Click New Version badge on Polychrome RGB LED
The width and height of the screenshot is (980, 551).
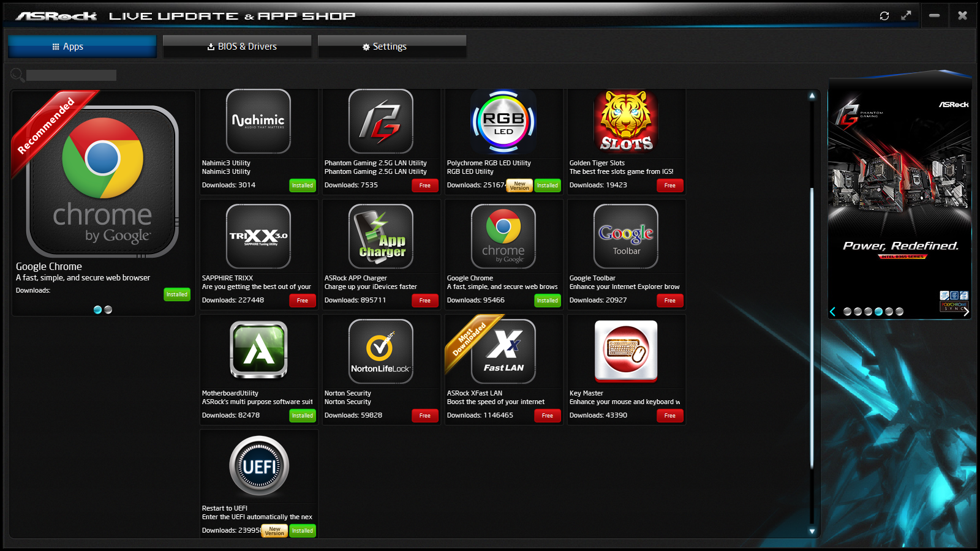point(519,186)
